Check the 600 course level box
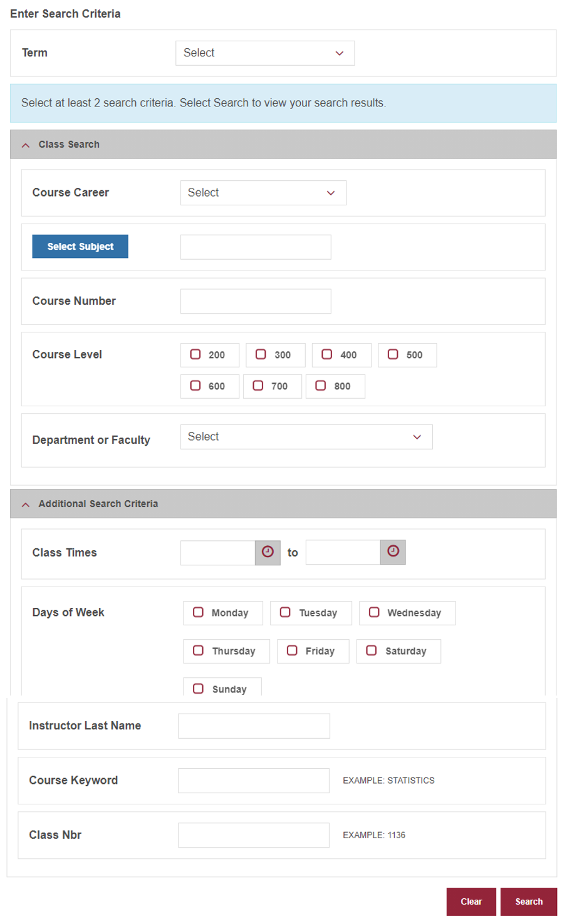 tap(195, 386)
